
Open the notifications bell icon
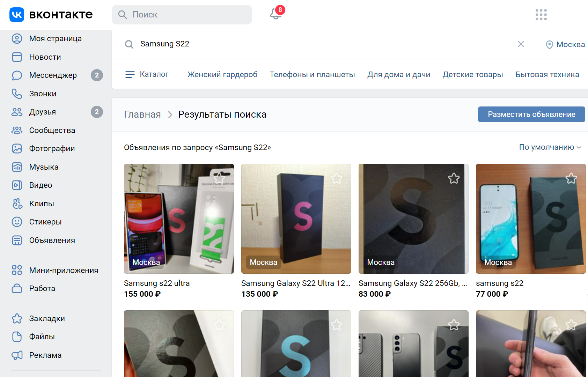(276, 14)
